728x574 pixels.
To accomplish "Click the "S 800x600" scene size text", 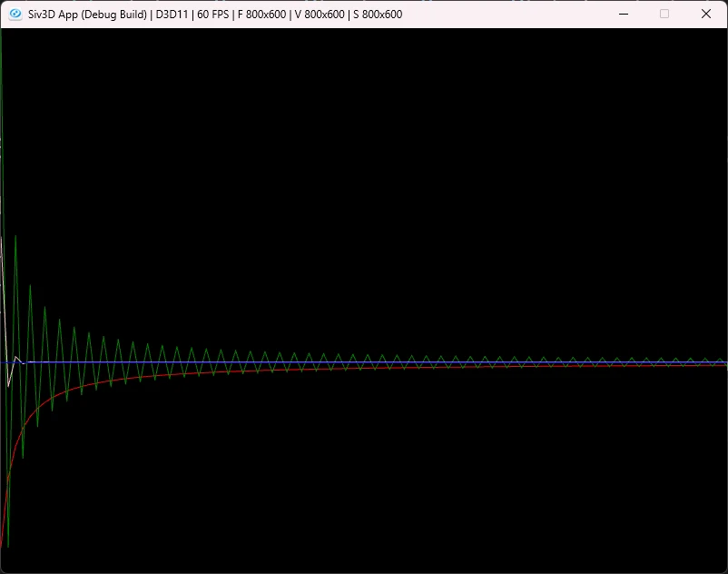I will tap(378, 15).
